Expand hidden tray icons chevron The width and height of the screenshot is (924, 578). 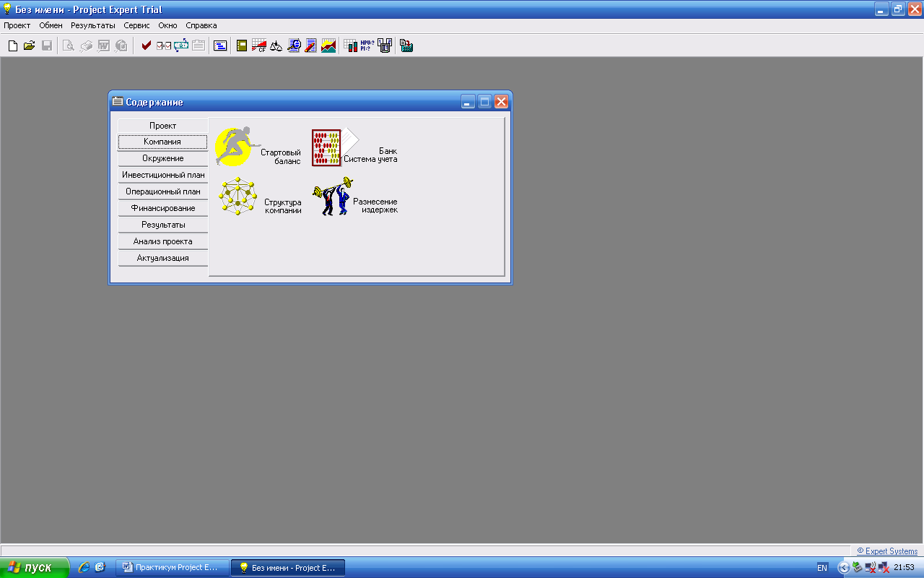843,568
